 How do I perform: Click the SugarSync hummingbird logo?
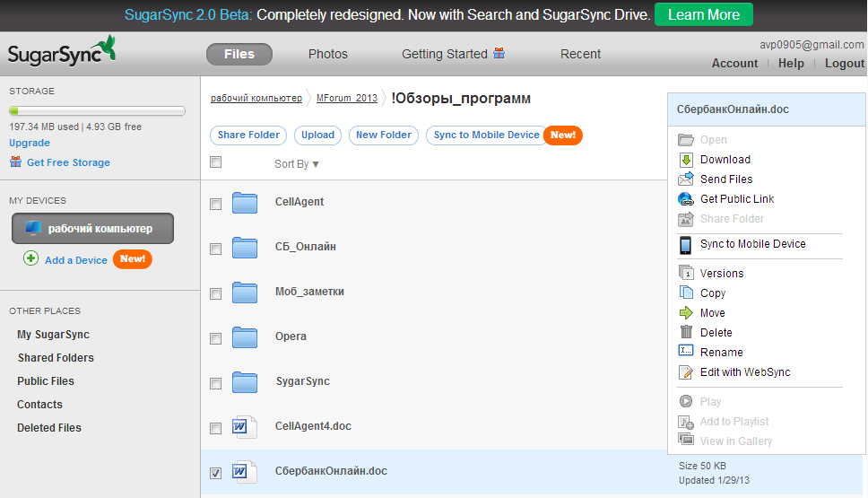coord(62,51)
